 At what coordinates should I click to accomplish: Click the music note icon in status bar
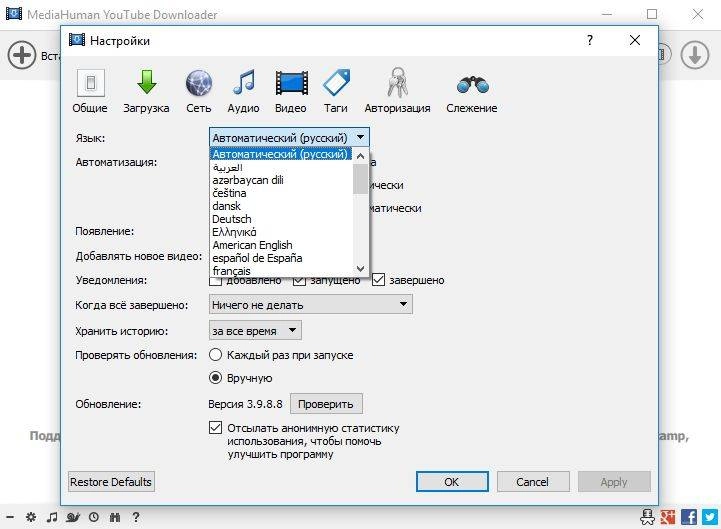point(52,517)
